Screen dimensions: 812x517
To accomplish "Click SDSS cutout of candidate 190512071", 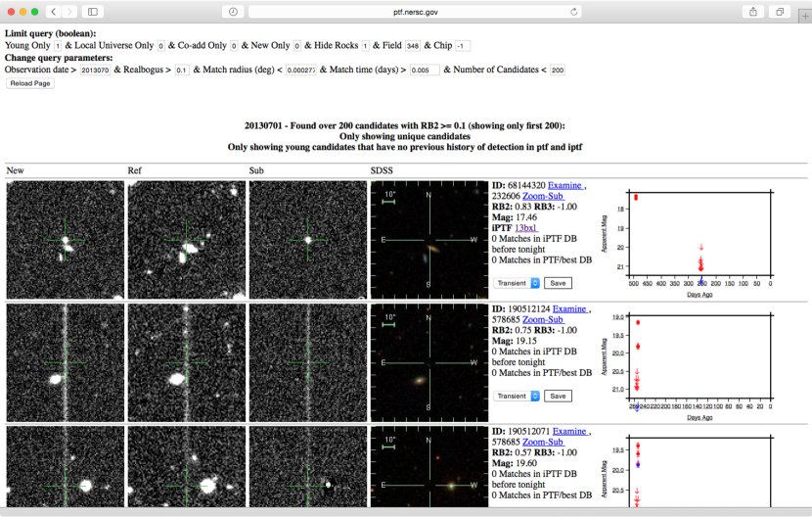I will 429,467.
